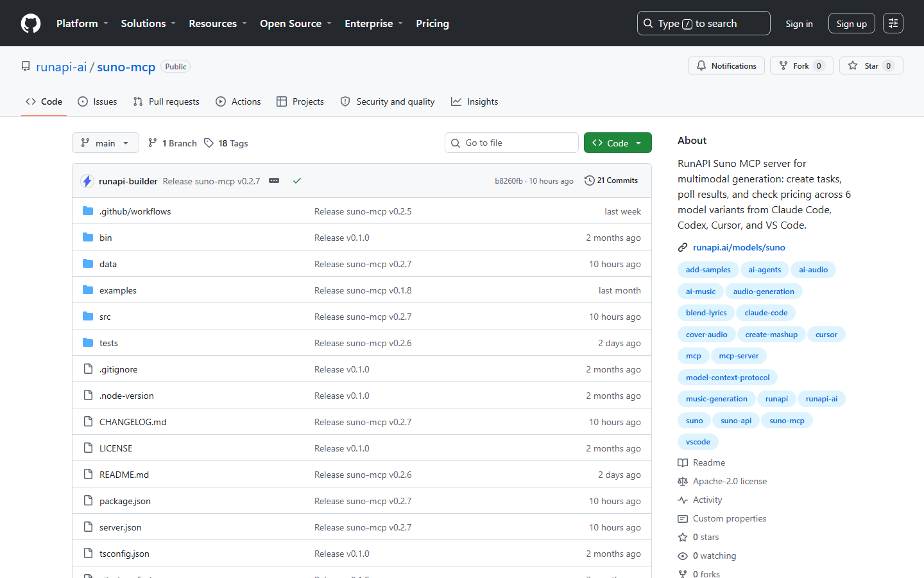This screenshot has height=578, width=924.
Task: Click the Sign up button
Action: [851, 23]
